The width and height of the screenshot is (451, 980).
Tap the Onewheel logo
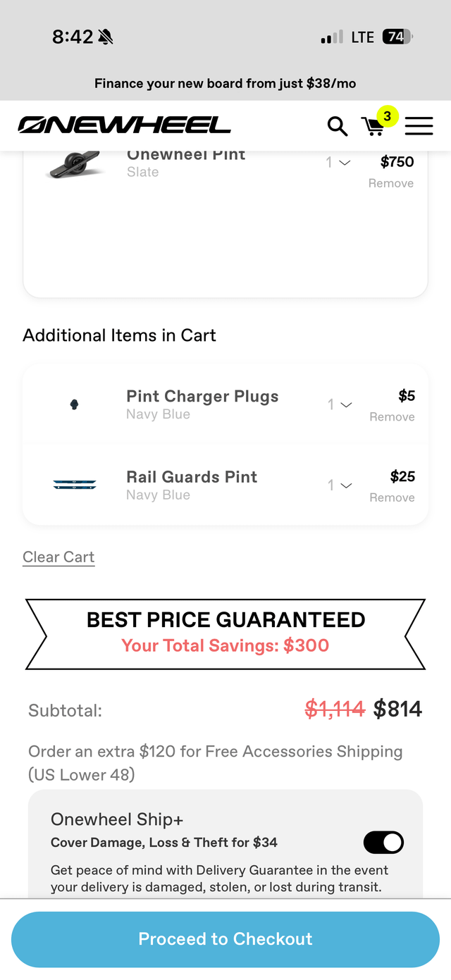click(124, 125)
